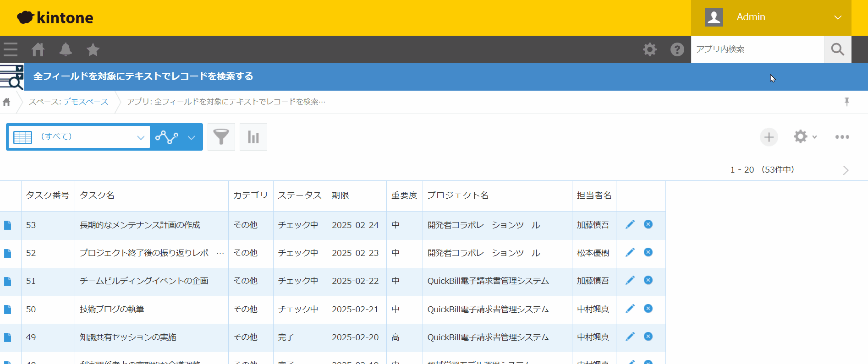Screen dimensions: 868x364
Task: Go to portal via header home icon
Action: [x=38, y=49]
